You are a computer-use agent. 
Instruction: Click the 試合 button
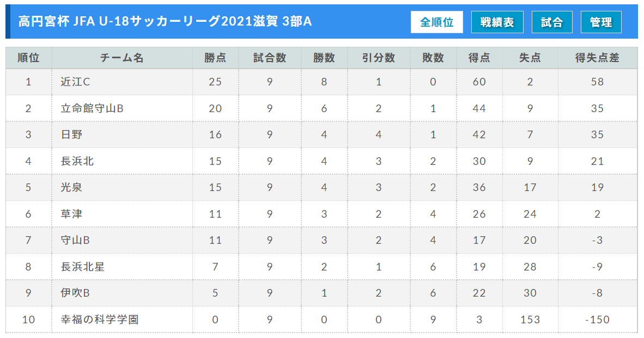551,22
